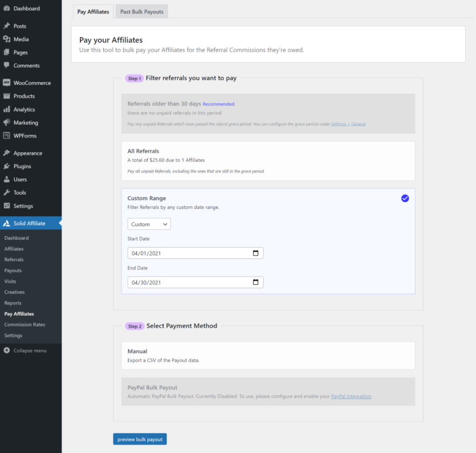
Task: Open the Payouts submenu item
Action: pos(13,270)
